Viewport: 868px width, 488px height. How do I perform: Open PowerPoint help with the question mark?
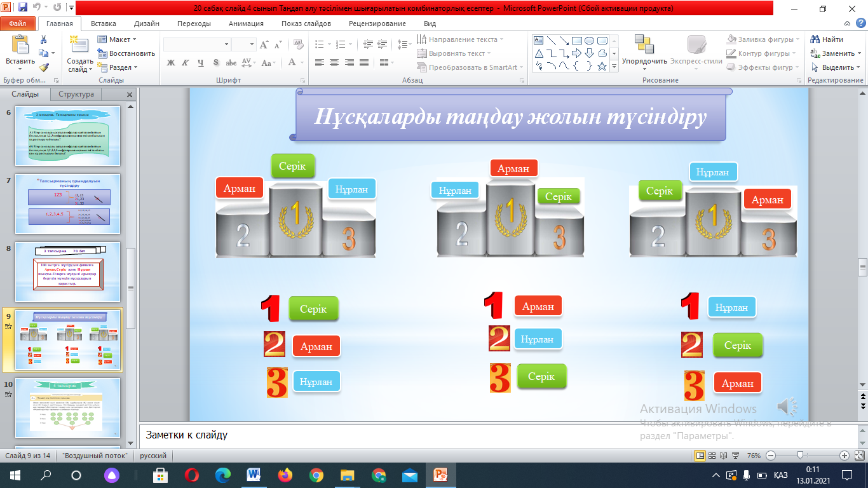pos(860,24)
